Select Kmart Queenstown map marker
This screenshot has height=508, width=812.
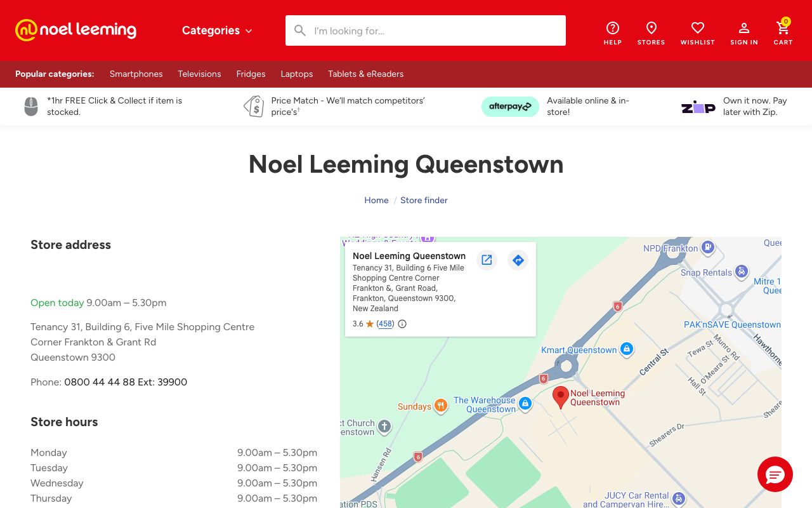(x=627, y=349)
